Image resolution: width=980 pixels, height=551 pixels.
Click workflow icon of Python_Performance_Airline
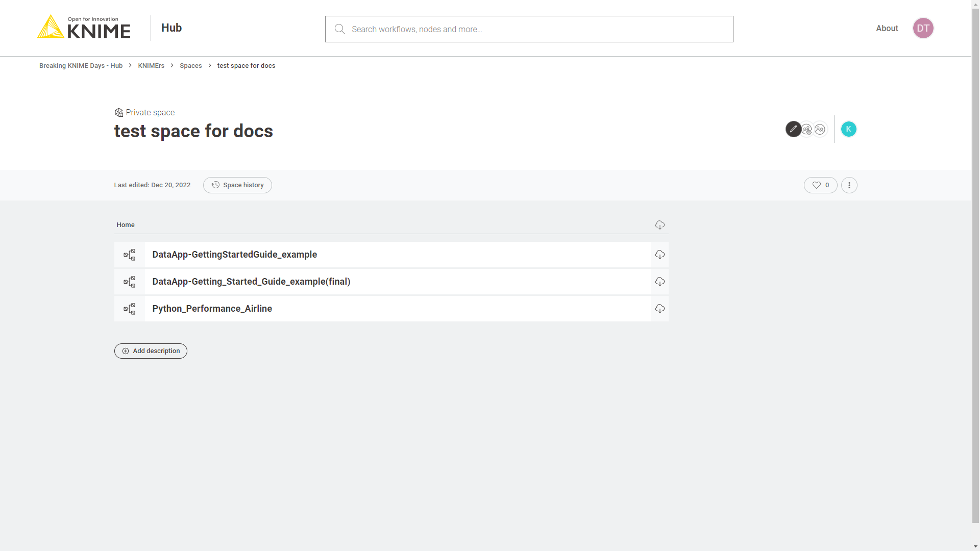point(130,309)
